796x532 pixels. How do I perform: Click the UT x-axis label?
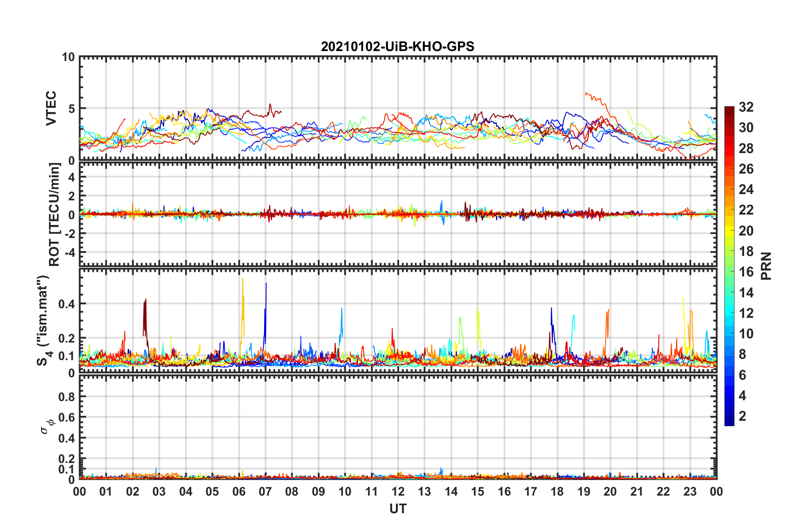pos(398,509)
